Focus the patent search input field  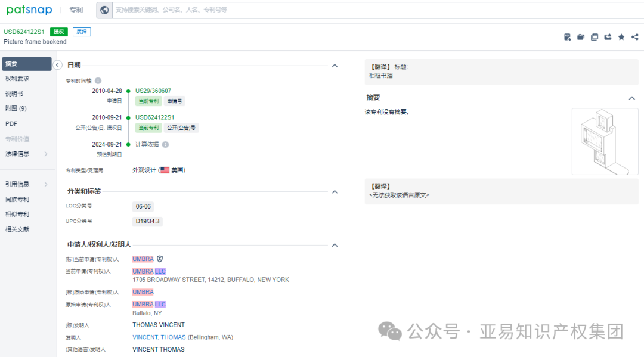(378, 10)
